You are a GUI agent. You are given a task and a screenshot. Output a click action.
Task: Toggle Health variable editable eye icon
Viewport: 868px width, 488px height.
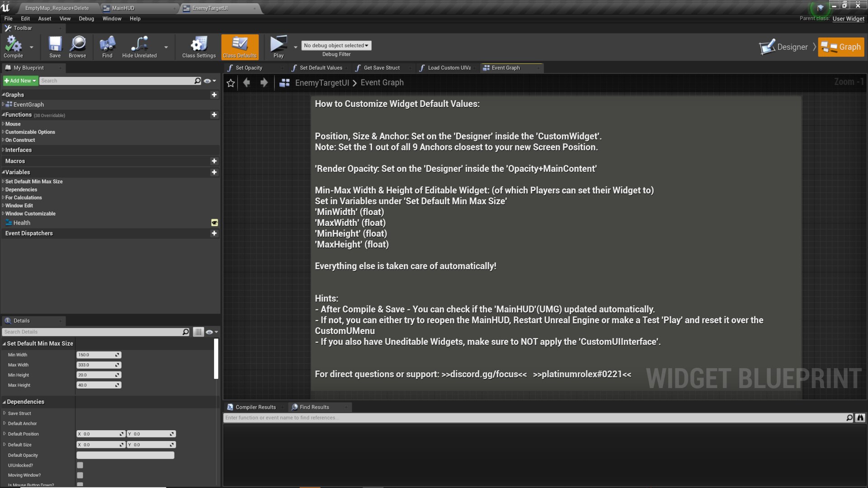tap(215, 223)
